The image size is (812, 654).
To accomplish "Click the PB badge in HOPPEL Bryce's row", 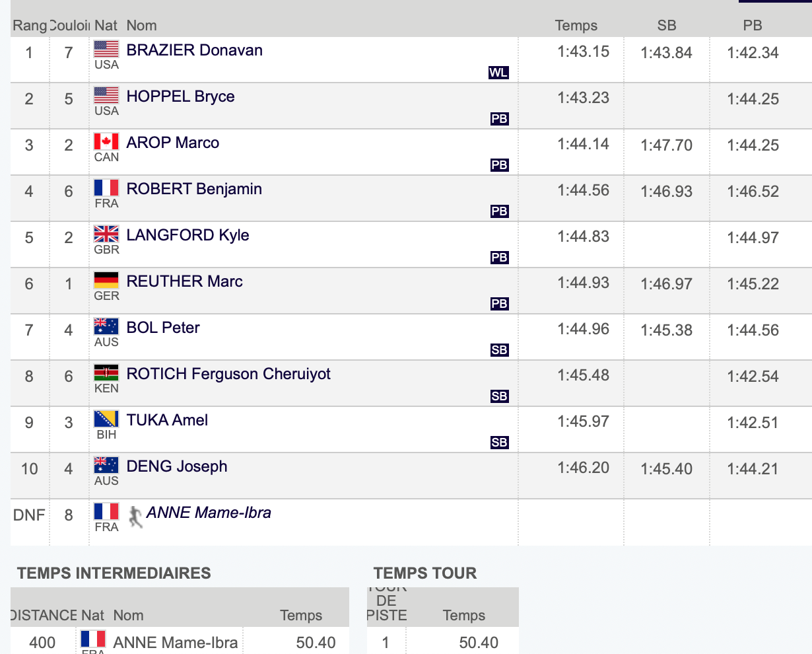I will pyautogui.click(x=500, y=119).
